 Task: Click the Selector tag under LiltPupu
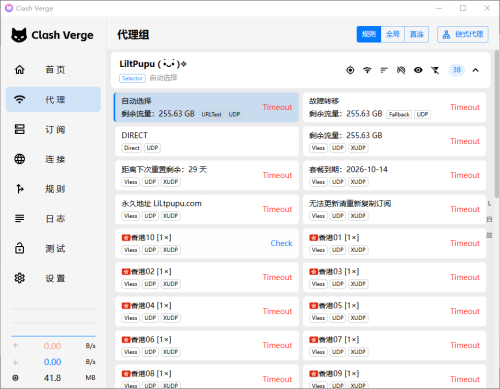pos(132,78)
